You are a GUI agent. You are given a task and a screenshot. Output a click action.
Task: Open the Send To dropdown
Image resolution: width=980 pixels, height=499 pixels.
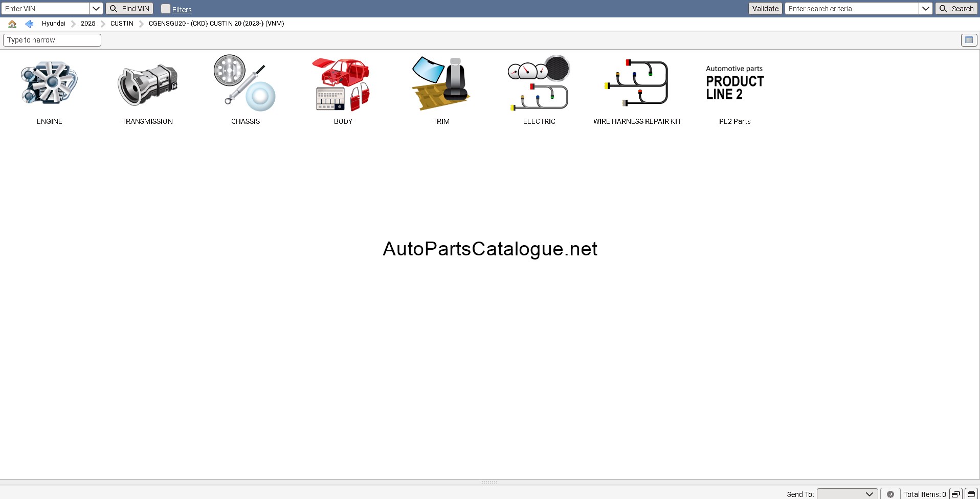click(847, 494)
